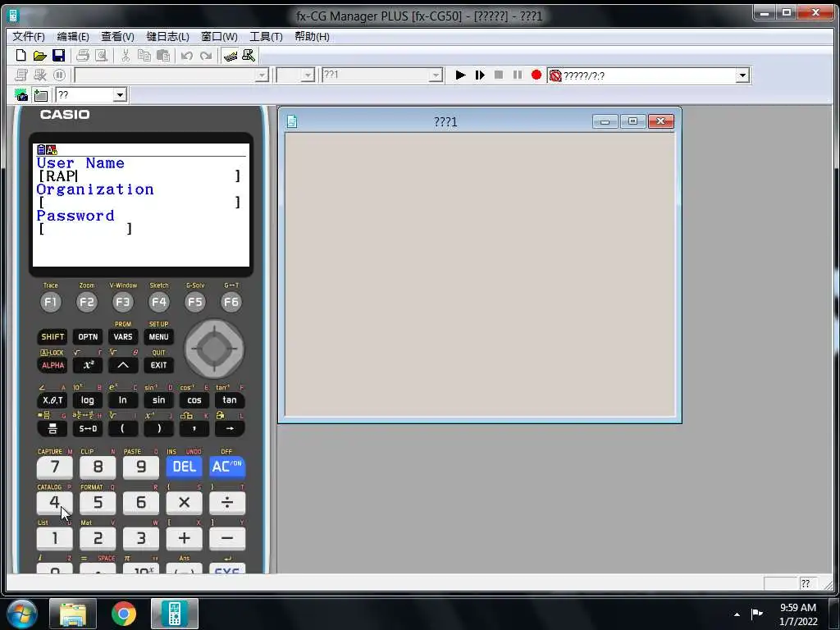Click the redo arrow icon
840x630 pixels.
tap(206, 56)
